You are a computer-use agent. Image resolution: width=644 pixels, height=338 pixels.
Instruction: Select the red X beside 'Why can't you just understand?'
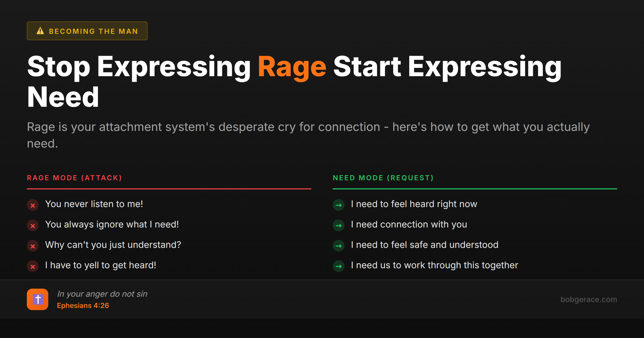point(33,246)
